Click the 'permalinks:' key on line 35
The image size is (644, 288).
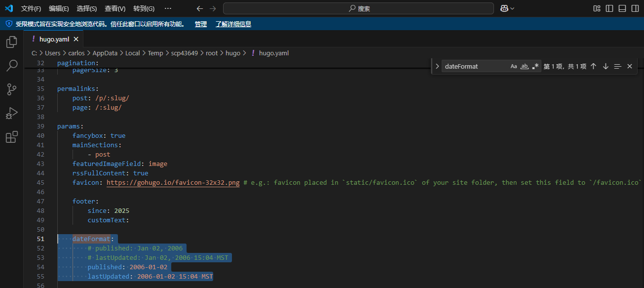coord(78,89)
